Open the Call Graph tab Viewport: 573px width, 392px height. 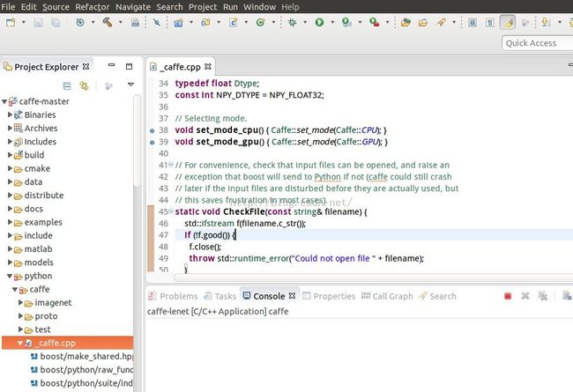(387, 296)
